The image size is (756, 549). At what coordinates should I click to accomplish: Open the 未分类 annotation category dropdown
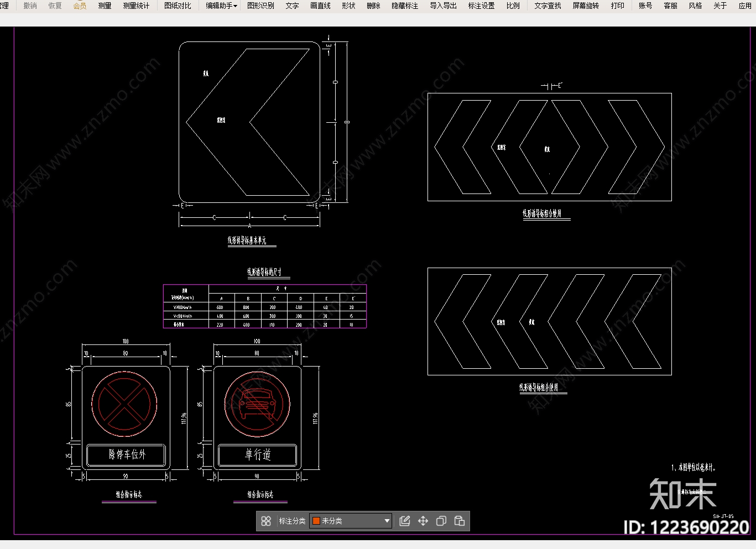351,521
